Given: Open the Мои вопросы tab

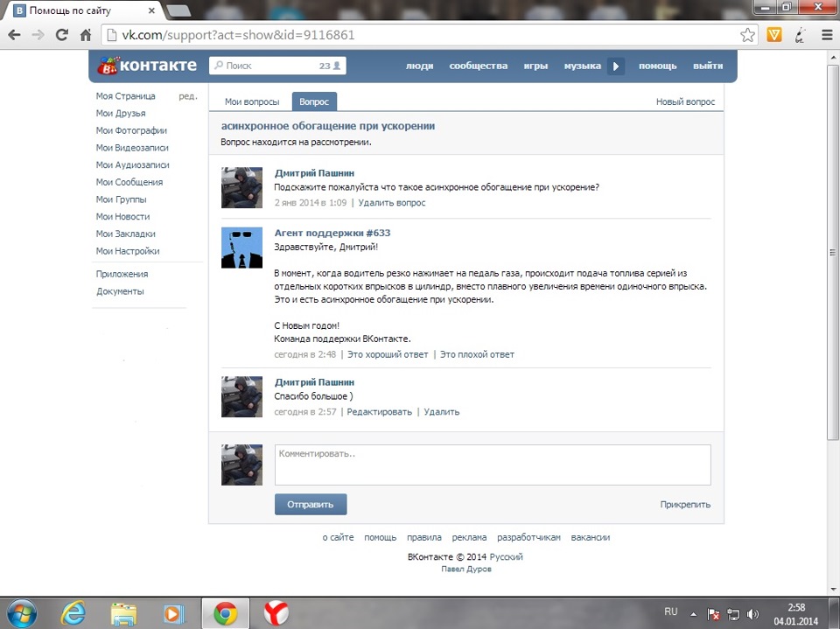Looking at the screenshot, I should [x=252, y=101].
